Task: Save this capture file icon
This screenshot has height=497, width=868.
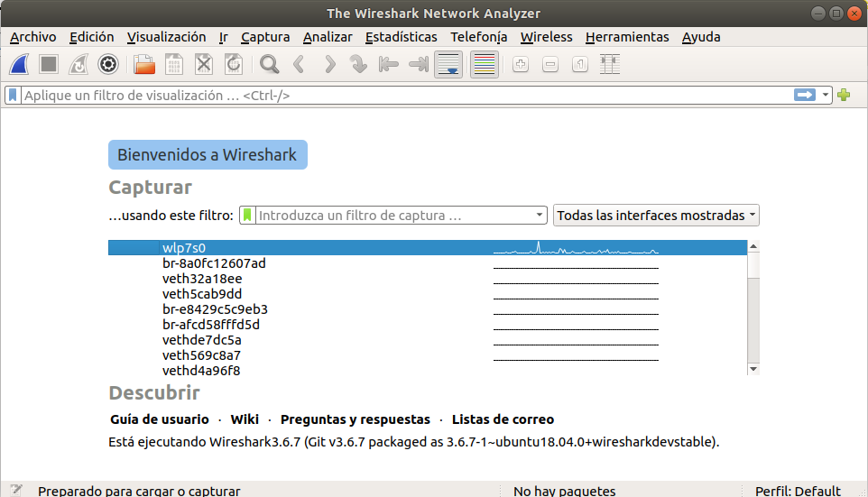Action: coord(174,64)
